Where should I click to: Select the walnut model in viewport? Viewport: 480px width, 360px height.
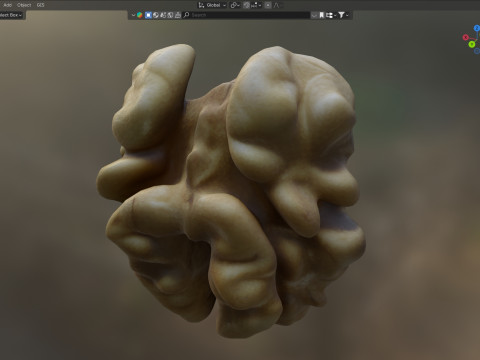point(230,190)
